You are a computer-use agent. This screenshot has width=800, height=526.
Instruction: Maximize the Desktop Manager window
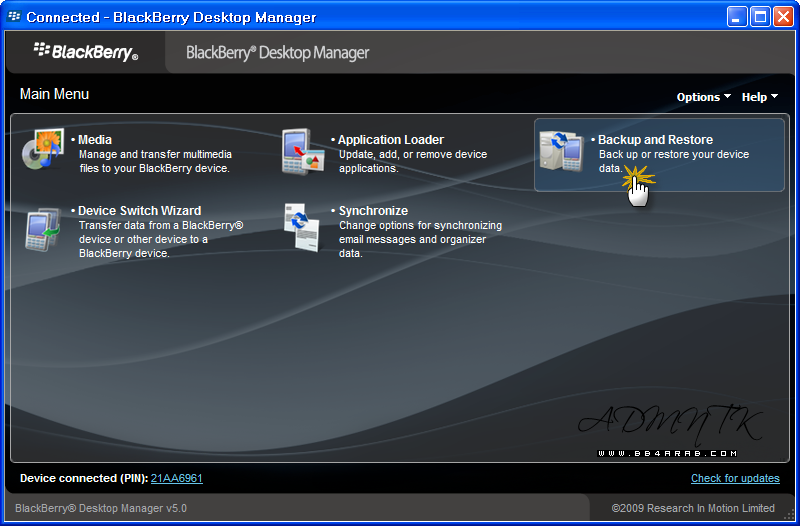pos(760,17)
